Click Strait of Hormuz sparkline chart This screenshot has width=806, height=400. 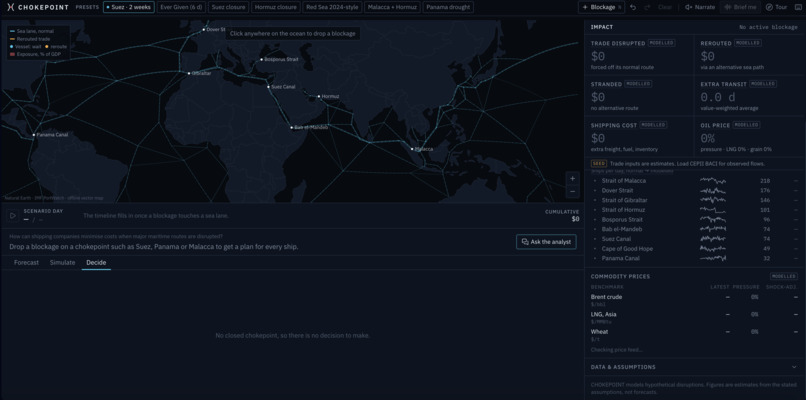point(713,210)
